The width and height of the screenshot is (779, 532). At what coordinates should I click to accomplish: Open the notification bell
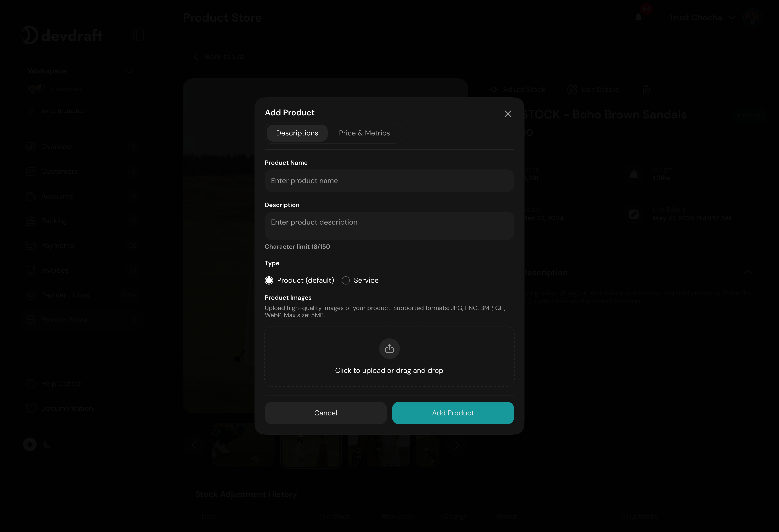[x=638, y=17]
